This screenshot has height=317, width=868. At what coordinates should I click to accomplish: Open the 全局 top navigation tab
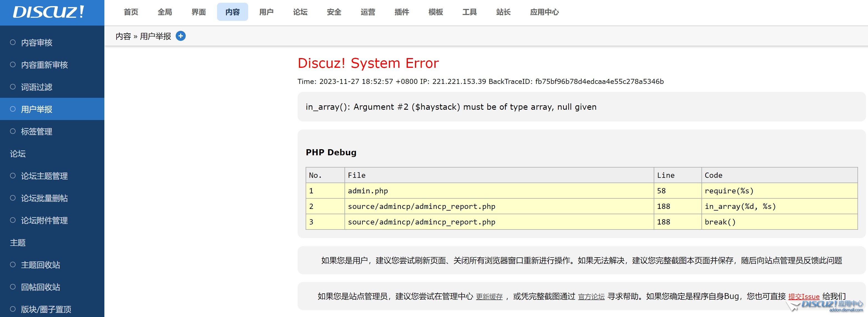(x=165, y=12)
